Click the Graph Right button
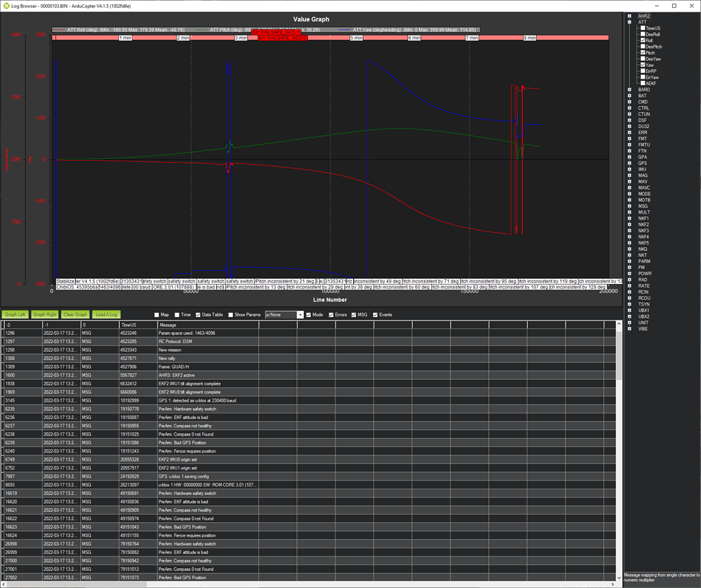The height and width of the screenshot is (588, 701). [x=44, y=315]
